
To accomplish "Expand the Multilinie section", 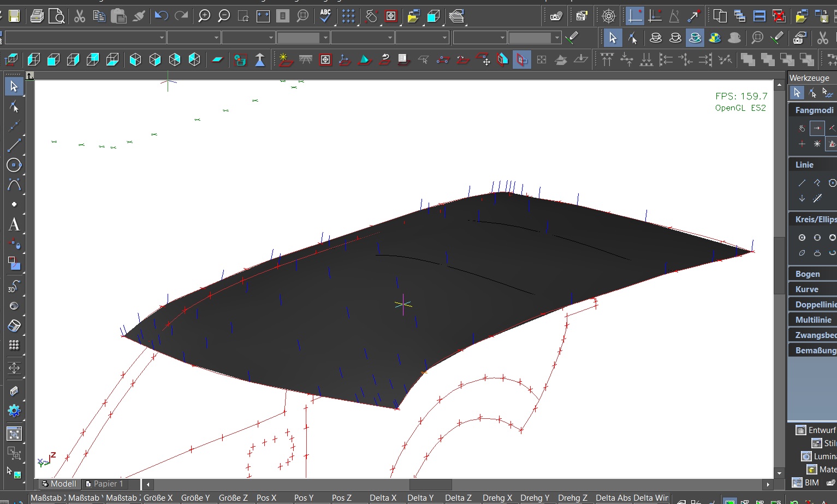I will pyautogui.click(x=813, y=319).
